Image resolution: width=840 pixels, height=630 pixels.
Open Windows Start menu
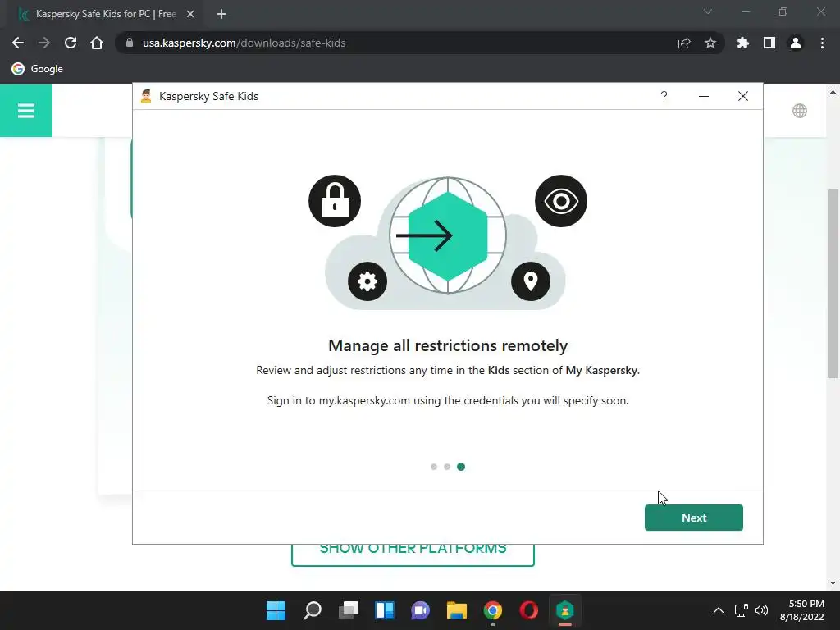click(x=276, y=610)
